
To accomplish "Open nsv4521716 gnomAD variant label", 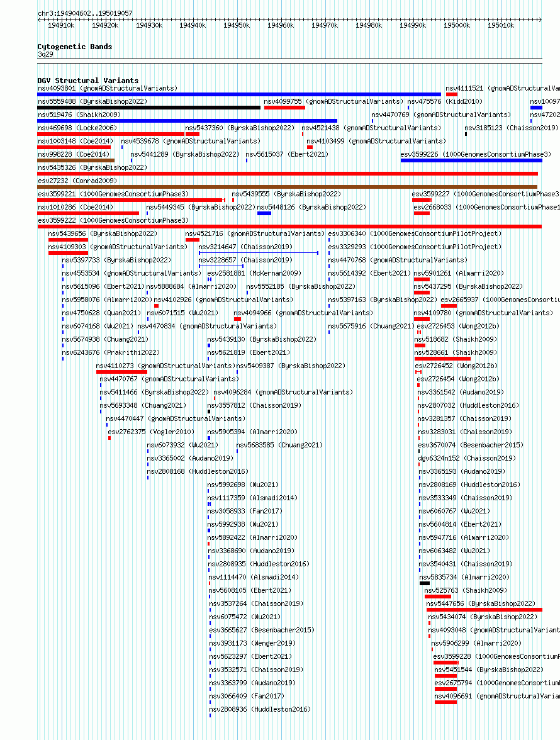I will [255, 233].
